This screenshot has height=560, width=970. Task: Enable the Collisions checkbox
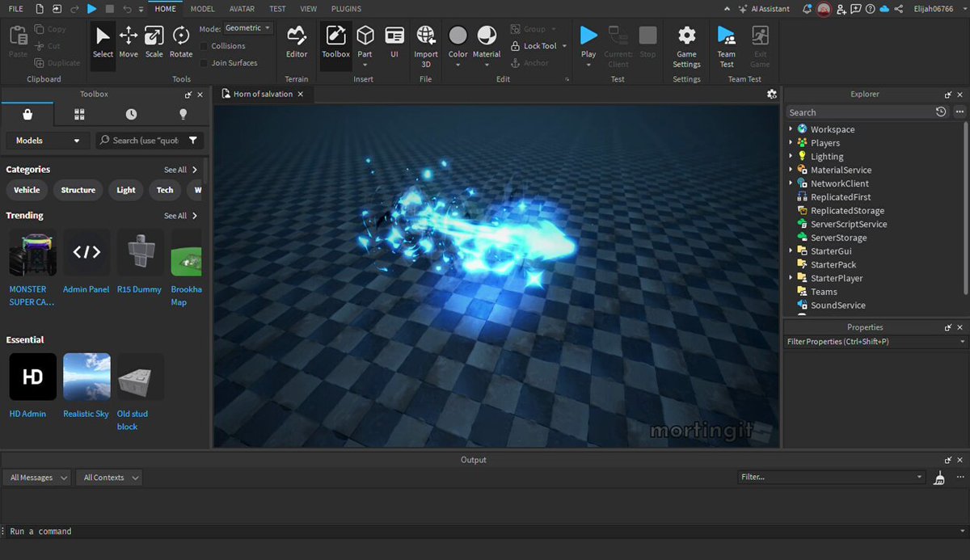(205, 46)
